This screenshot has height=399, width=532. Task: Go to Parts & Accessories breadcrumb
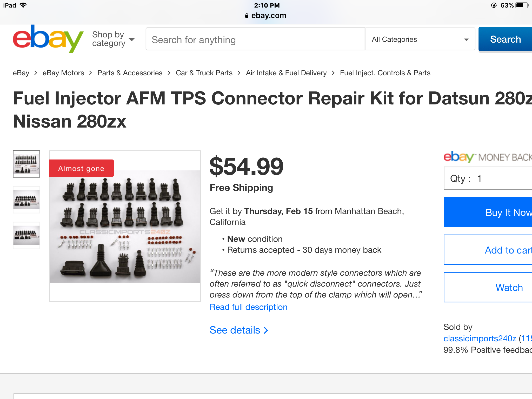click(130, 73)
